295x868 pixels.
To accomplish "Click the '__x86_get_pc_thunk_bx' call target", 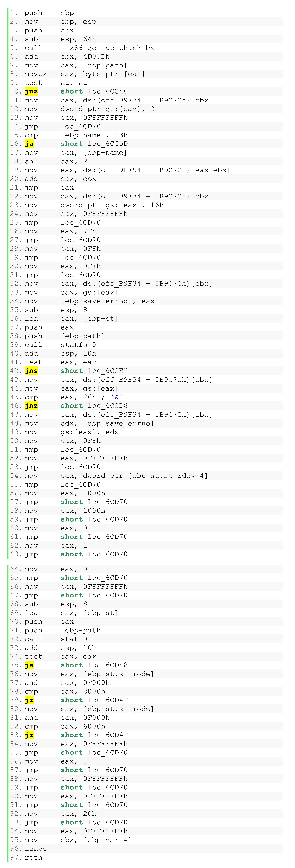I will coord(107,48).
